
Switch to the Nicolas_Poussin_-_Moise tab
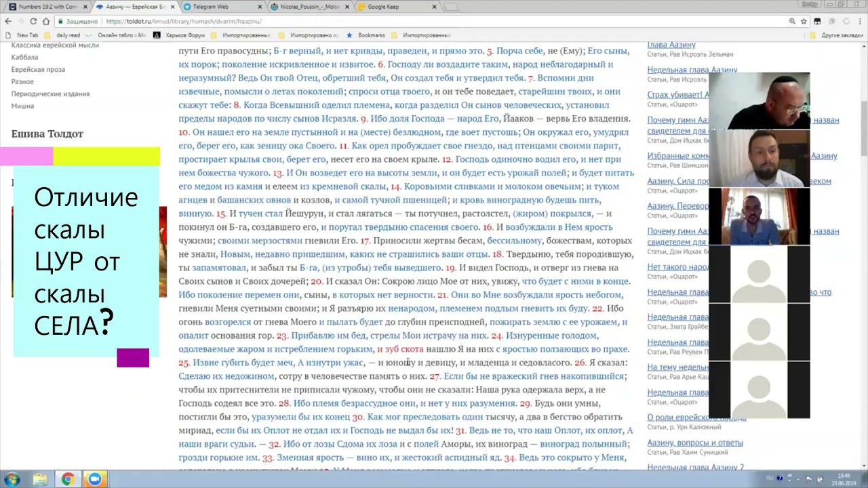[x=309, y=7]
